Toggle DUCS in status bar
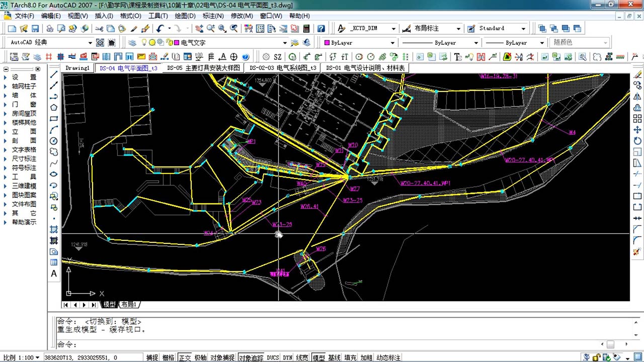Image resolution: width=644 pixels, height=362 pixels. pos(273,357)
